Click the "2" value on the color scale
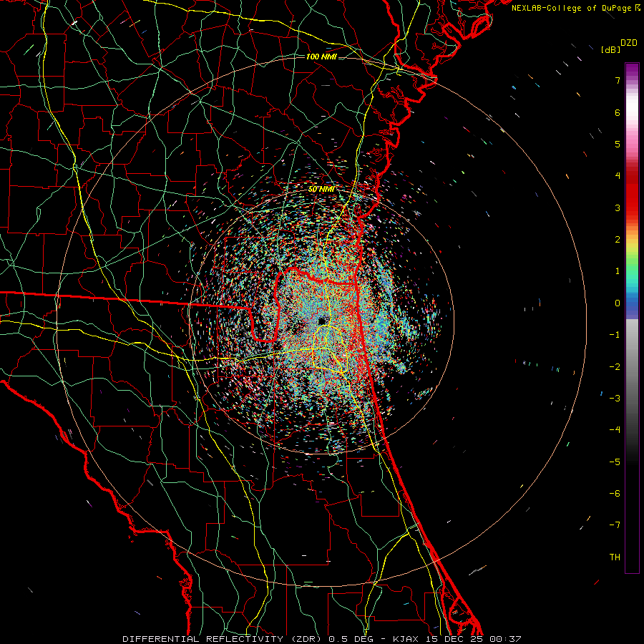 coord(618,240)
